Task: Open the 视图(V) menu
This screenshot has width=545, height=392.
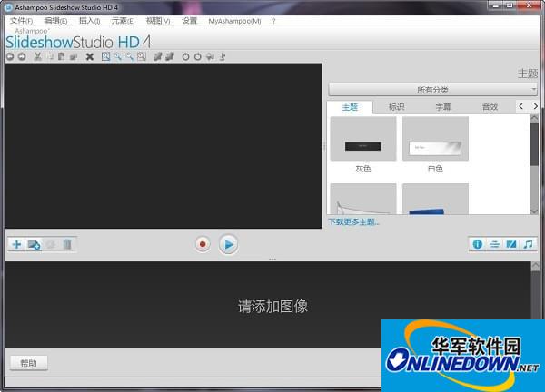Action: pyautogui.click(x=158, y=21)
